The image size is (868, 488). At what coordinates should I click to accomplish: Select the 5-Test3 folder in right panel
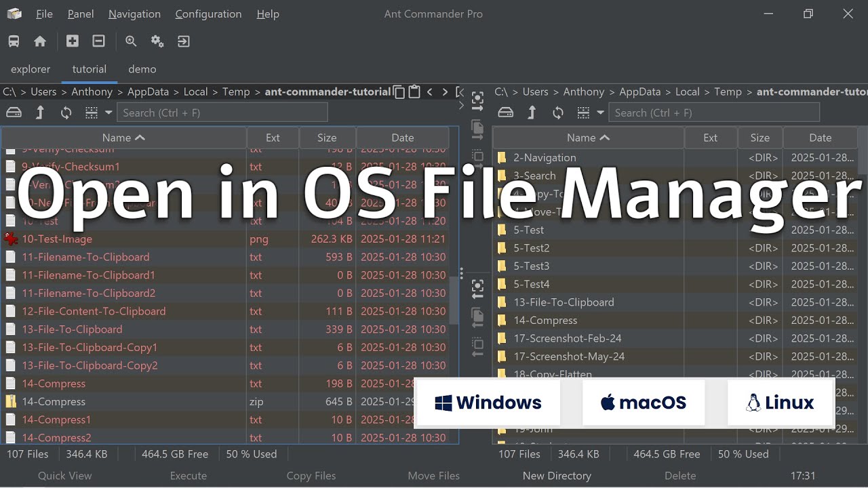point(675,266)
